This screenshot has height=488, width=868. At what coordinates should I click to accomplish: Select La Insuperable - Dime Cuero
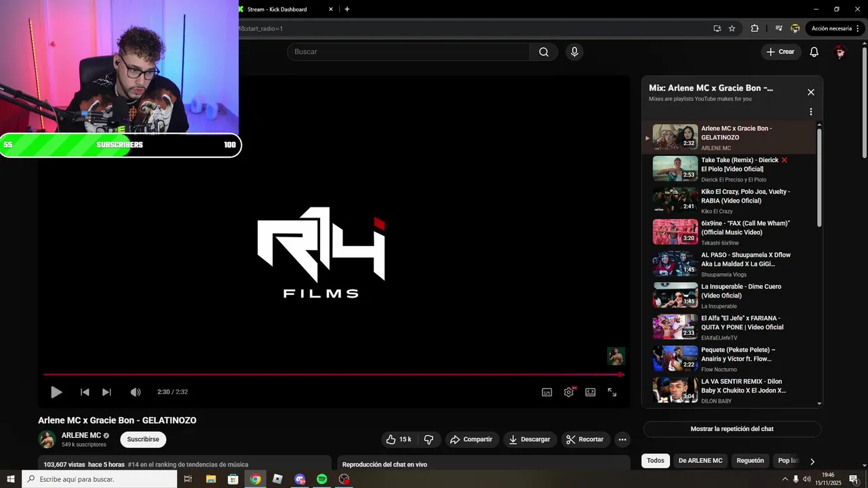[730, 296]
